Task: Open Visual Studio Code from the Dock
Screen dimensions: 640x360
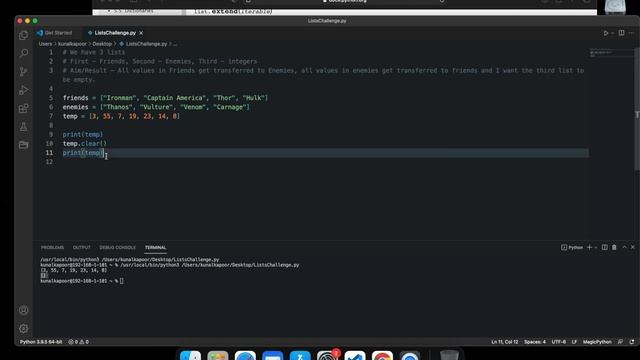Action: click(355, 356)
